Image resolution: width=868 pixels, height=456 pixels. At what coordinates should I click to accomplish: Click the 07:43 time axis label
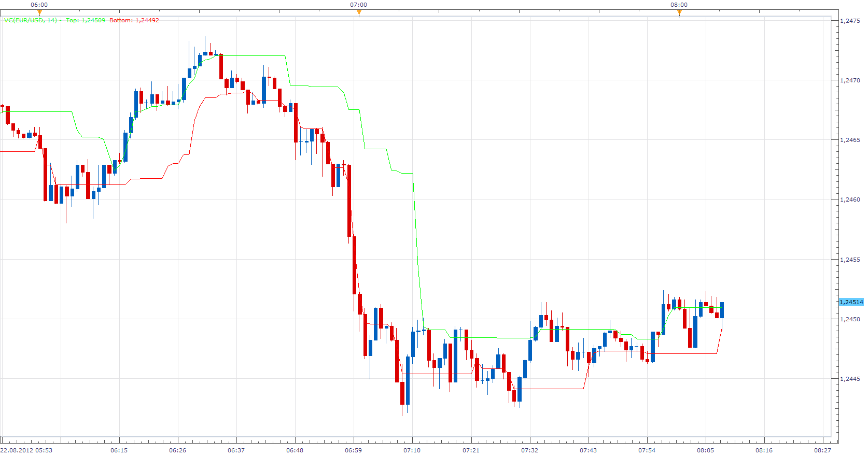[588, 450]
